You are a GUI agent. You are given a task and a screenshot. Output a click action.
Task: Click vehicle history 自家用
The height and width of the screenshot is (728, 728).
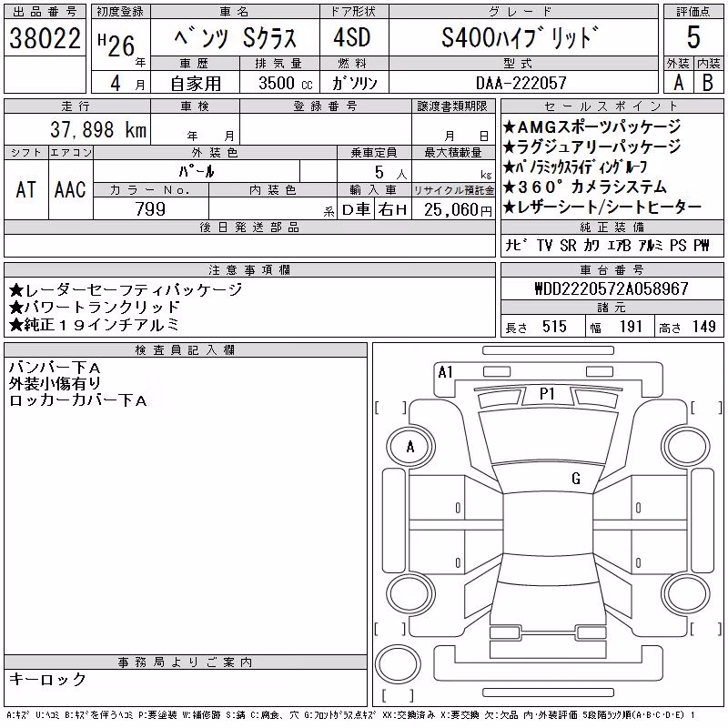pyautogui.click(x=196, y=84)
